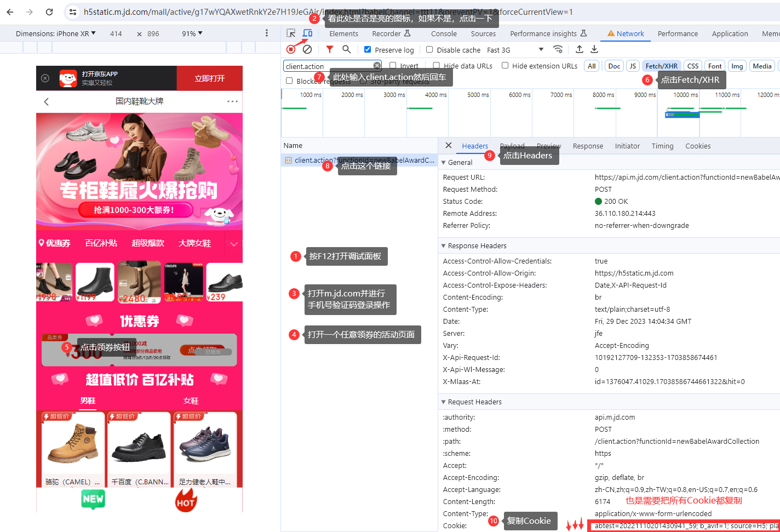Image resolution: width=780 pixels, height=532 pixels.
Task: Select the CSS request type filter
Action: (x=693, y=66)
